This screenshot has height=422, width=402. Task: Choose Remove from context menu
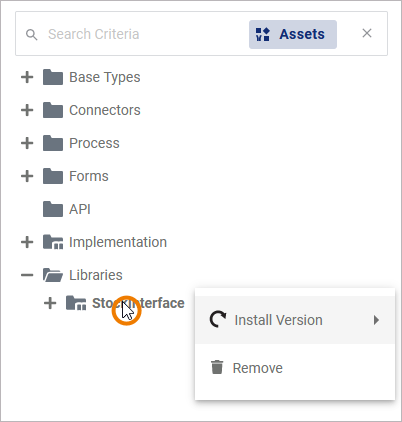click(x=295, y=368)
